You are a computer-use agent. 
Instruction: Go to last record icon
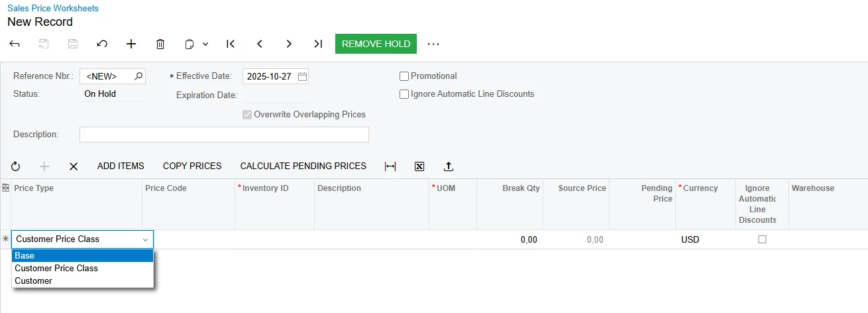[318, 44]
